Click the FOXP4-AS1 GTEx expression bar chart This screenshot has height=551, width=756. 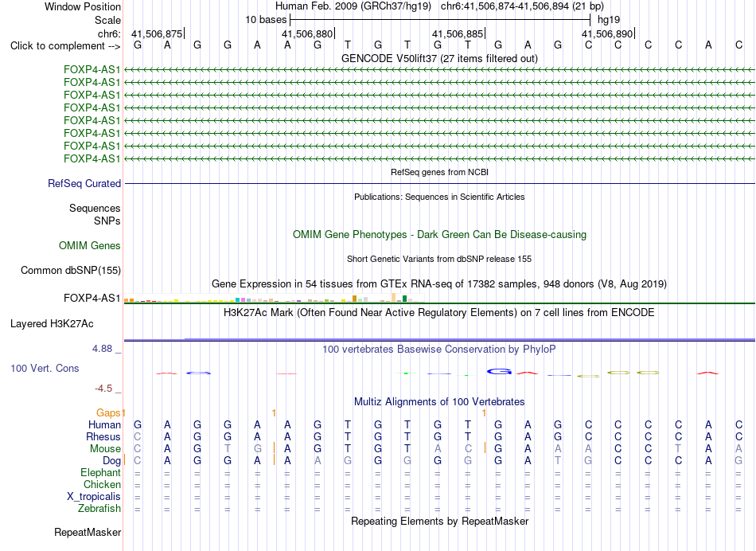275,298
